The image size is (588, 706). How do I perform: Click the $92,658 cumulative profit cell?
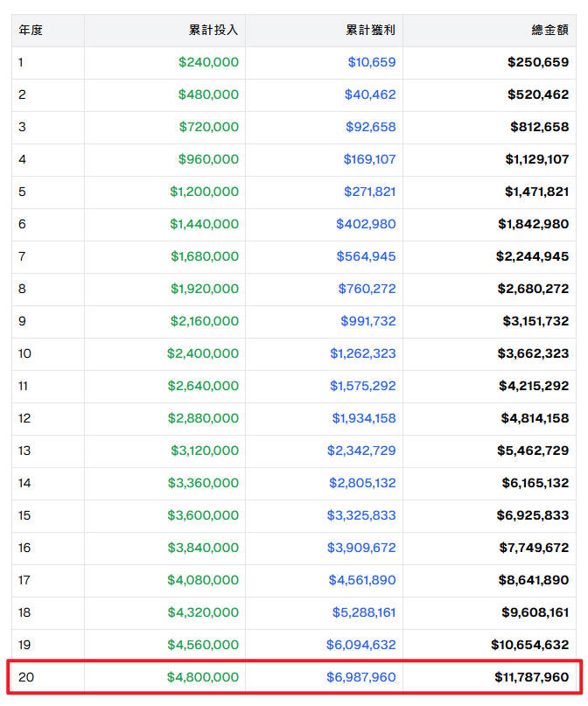[x=370, y=127]
